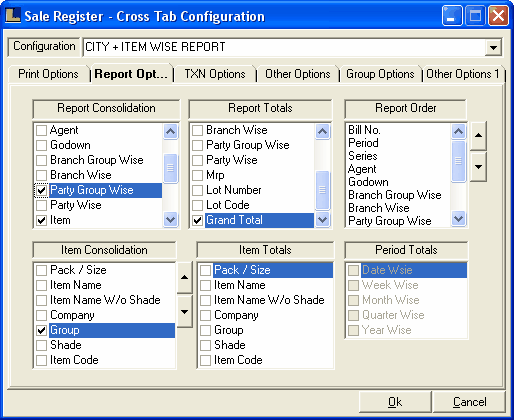Confirm with the Ok button
Viewport: 514px width, 420px height.
click(395, 402)
